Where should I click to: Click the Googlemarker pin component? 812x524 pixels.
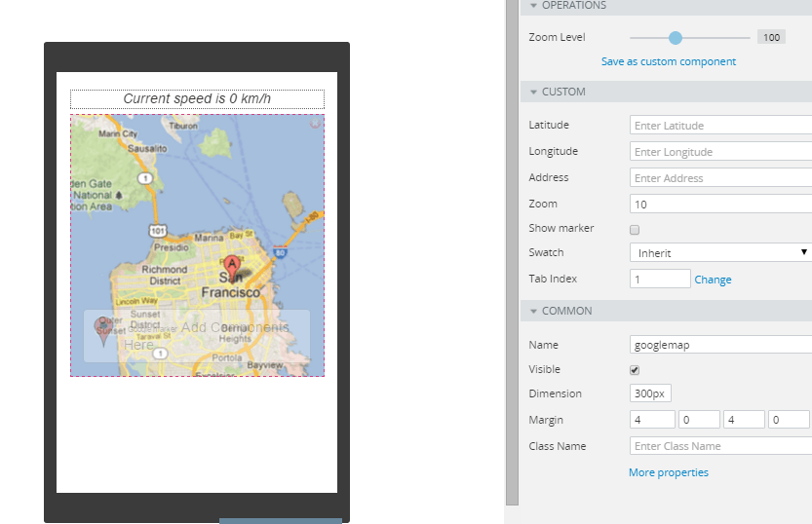103,331
